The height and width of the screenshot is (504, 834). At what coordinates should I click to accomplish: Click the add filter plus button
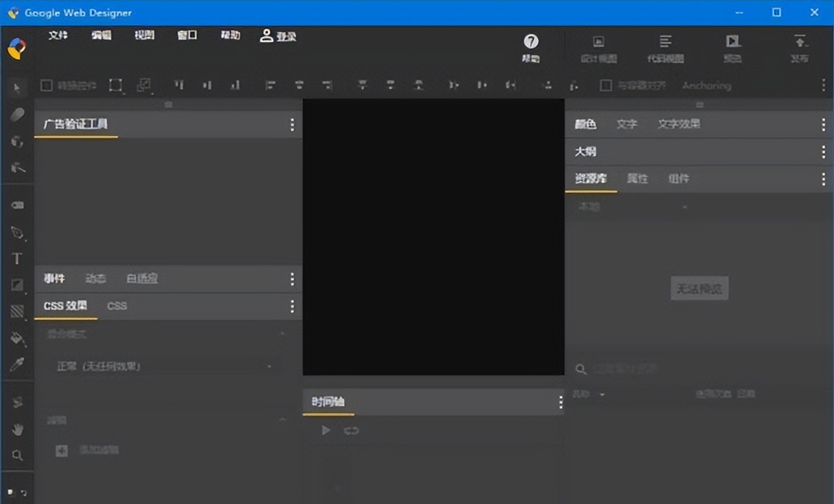click(x=62, y=451)
